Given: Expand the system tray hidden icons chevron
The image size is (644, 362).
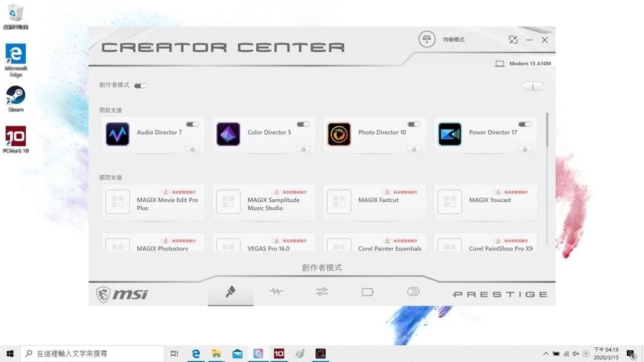Looking at the screenshot, I should tap(546, 353).
